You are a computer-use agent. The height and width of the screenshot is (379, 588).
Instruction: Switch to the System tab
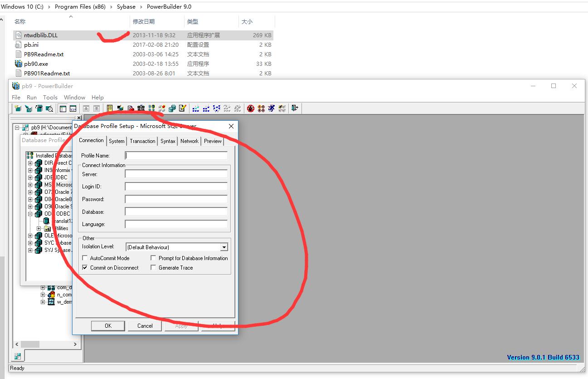tap(117, 141)
